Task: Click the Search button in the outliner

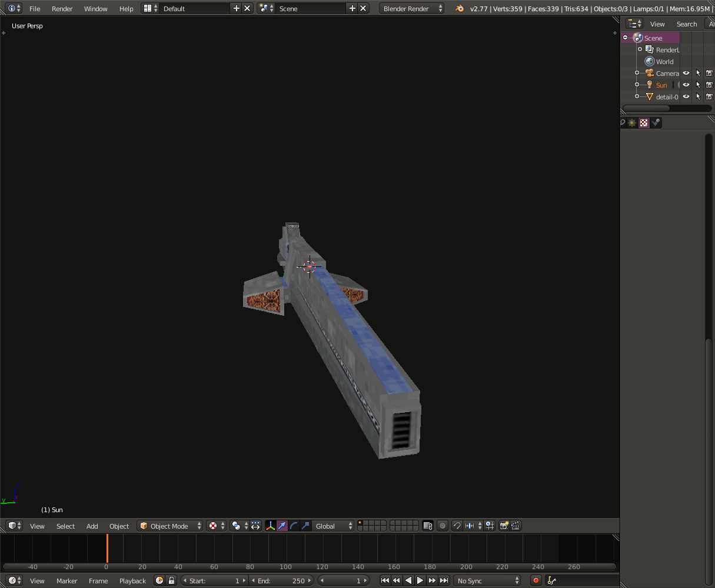Action: 686,24
